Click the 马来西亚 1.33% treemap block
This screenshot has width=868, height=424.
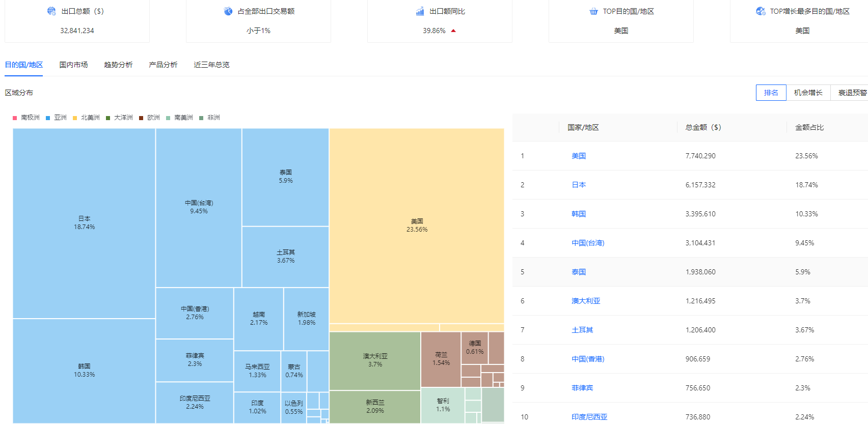pyautogui.click(x=257, y=371)
